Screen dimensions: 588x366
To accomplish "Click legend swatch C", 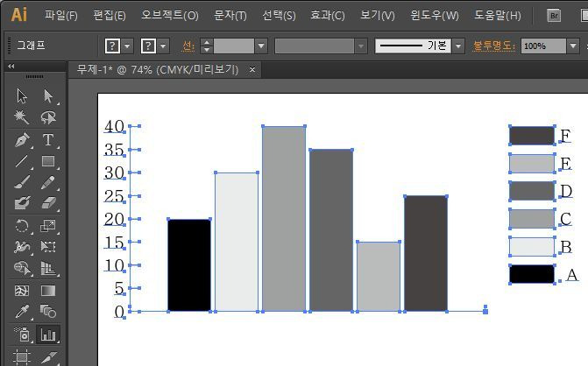I will click(532, 219).
